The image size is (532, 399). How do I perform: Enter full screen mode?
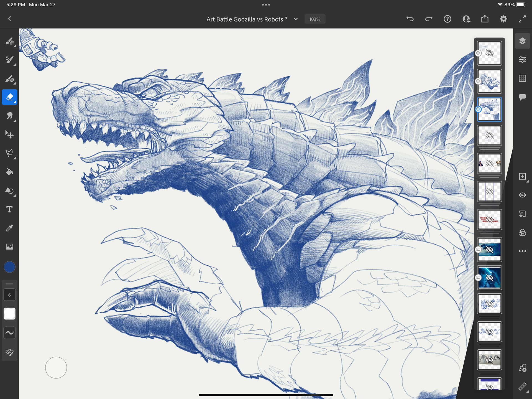click(522, 19)
